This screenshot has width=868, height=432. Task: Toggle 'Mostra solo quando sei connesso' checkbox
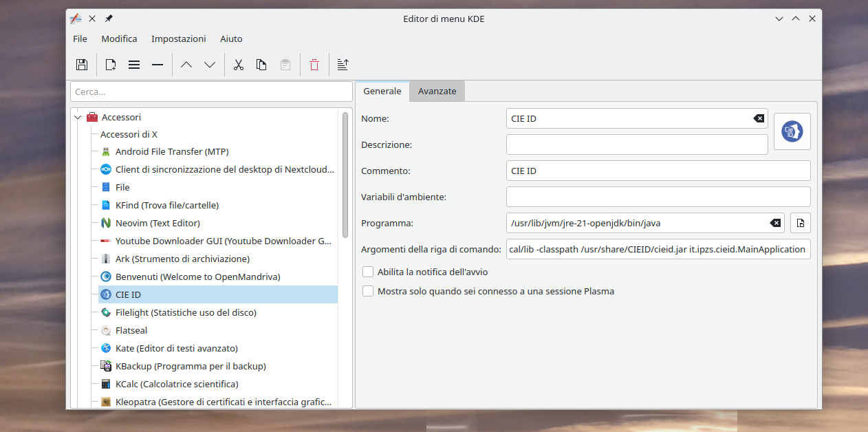[368, 291]
